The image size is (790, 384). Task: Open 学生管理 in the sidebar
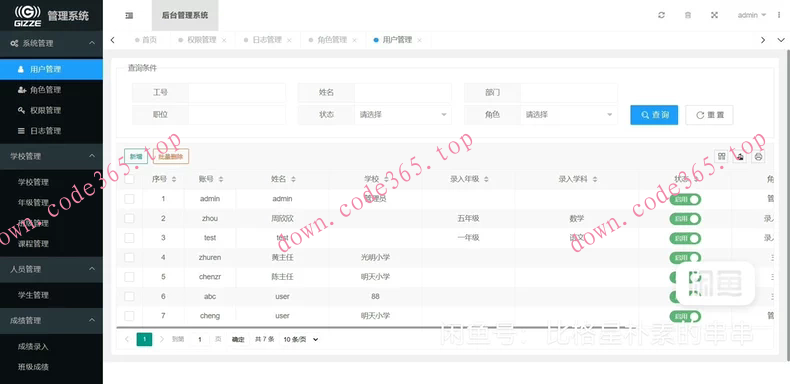(x=51, y=295)
